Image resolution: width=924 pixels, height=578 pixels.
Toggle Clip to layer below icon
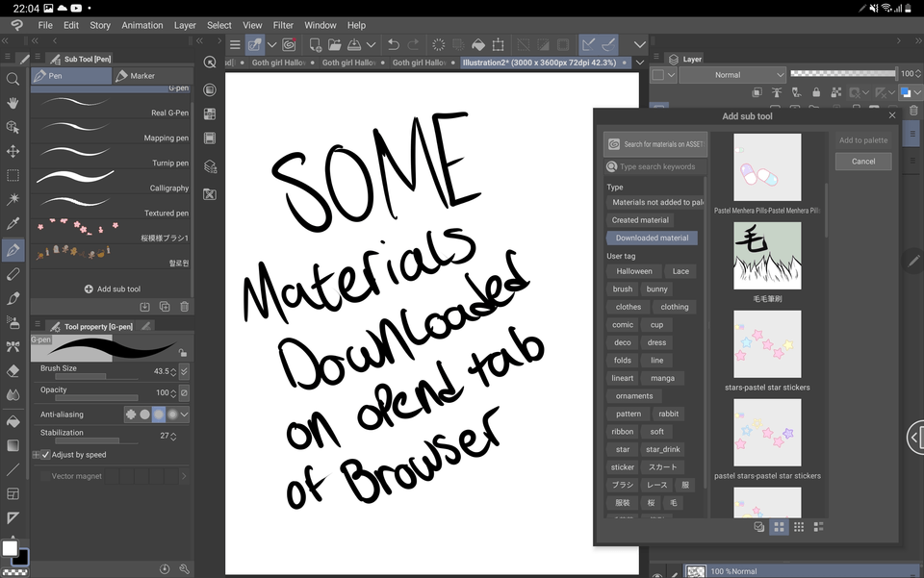(x=757, y=92)
